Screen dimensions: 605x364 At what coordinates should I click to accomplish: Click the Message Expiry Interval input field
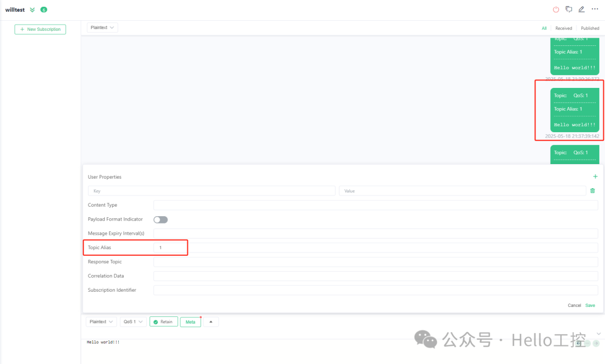click(x=376, y=234)
